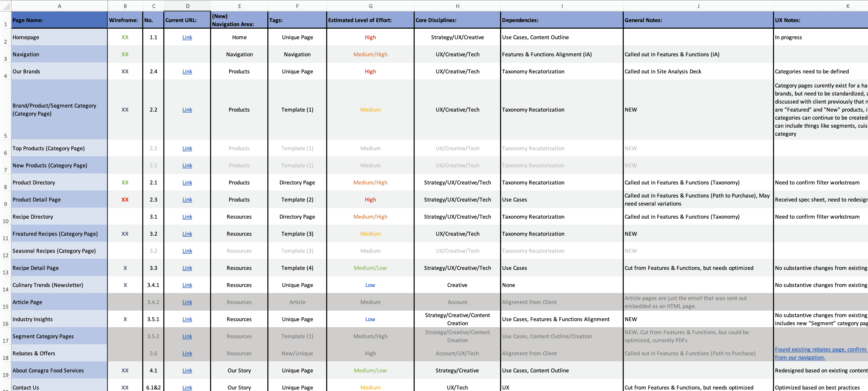Click the 'New/Unique' tag cell

click(x=297, y=353)
